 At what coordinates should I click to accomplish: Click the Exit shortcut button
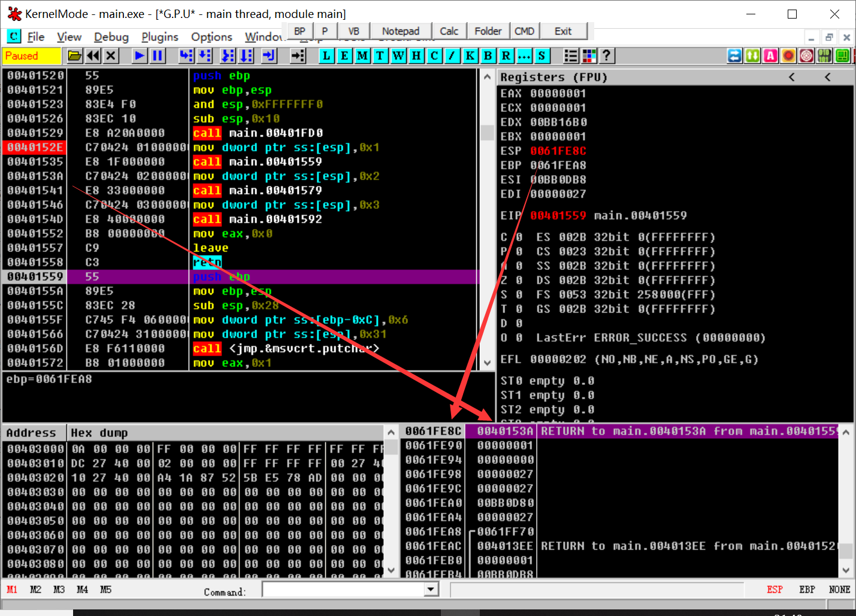pyautogui.click(x=563, y=31)
